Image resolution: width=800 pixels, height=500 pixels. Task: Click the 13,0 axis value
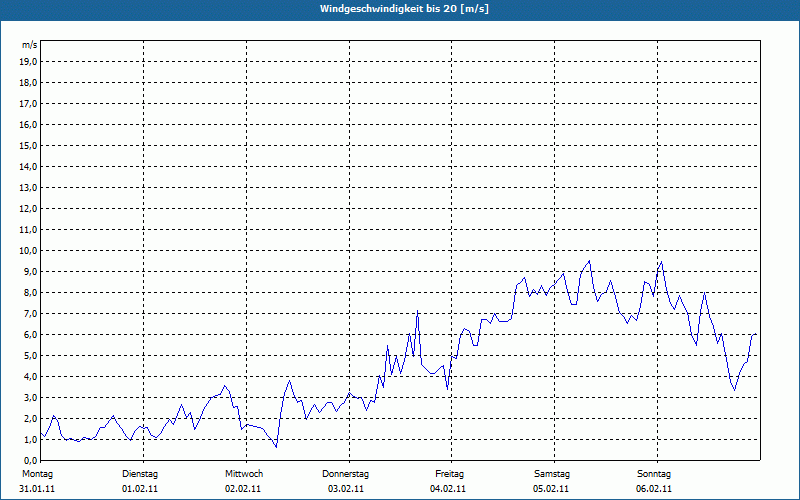(28, 188)
